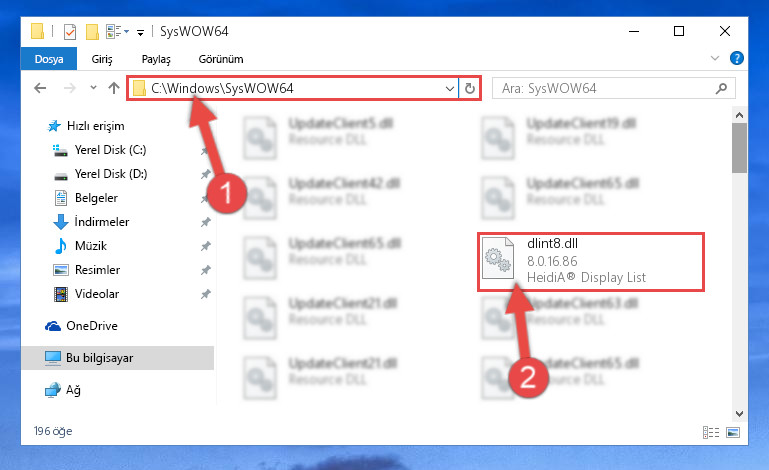Customize quick access toolbar dropdown
Screen dimensions: 769x470
point(140,33)
